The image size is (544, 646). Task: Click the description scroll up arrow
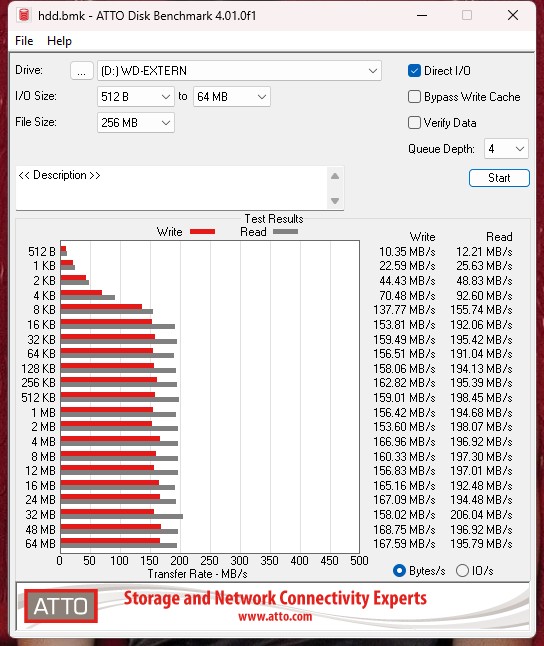(335, 176)
